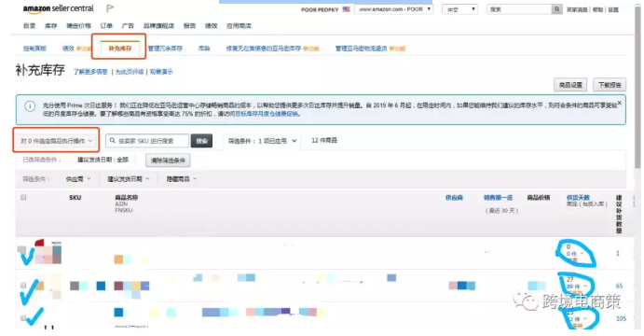Click the amazon seller central logo
The height and width of the screenshot is (336, 644).
59,8
